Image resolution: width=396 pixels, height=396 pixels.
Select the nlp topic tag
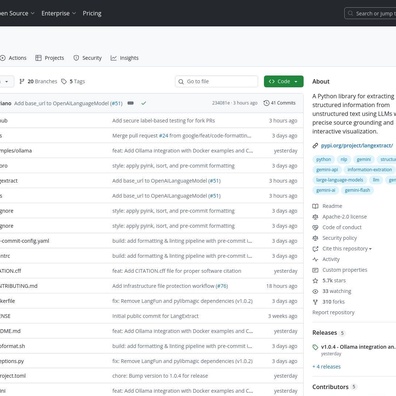(x=344, y=159)
